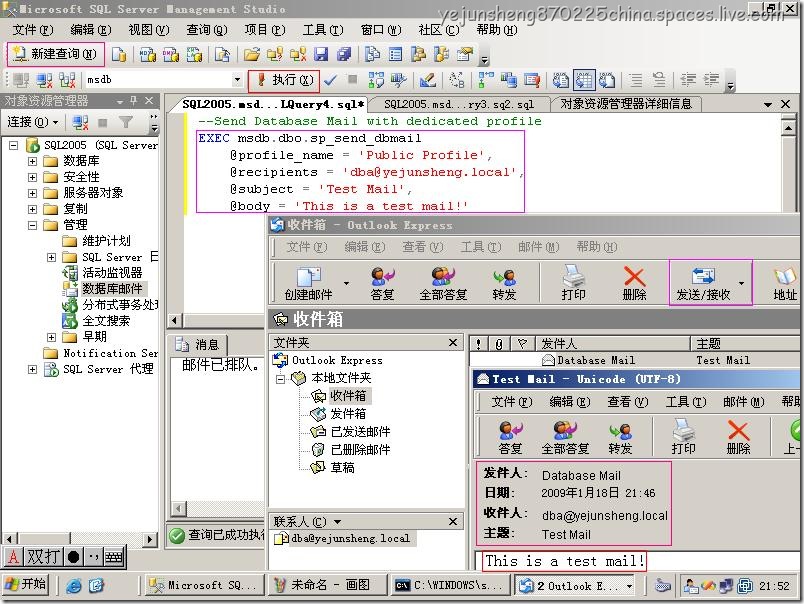Collapse the 管理 folder
The image size is (804, 604).
pos(32,225)
